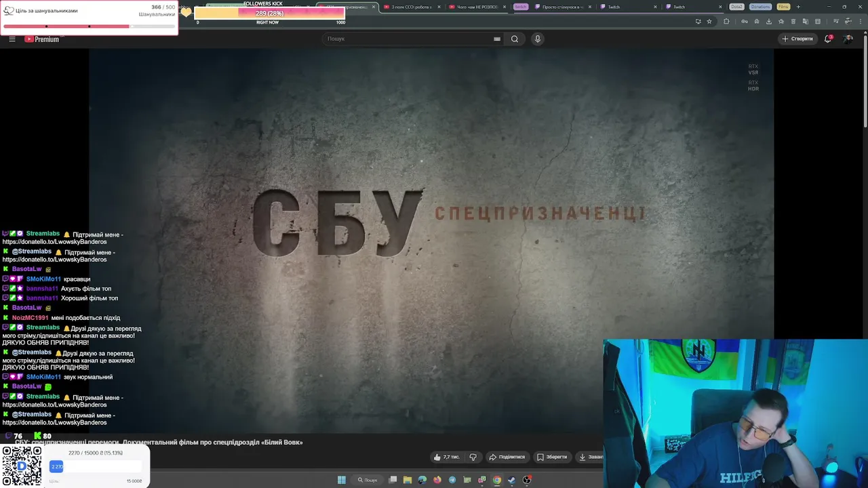
Task: Click the donation QR code
Action: pos(21,466)
